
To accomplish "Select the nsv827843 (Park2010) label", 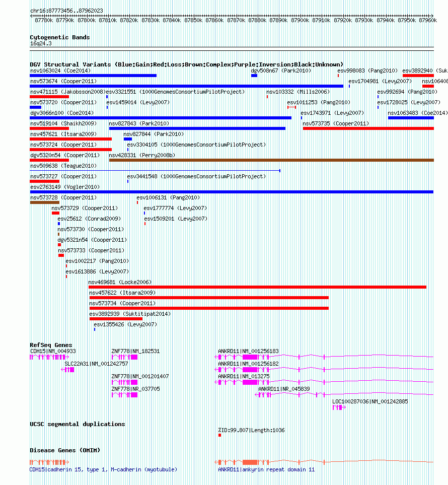I will coord(139,123).
